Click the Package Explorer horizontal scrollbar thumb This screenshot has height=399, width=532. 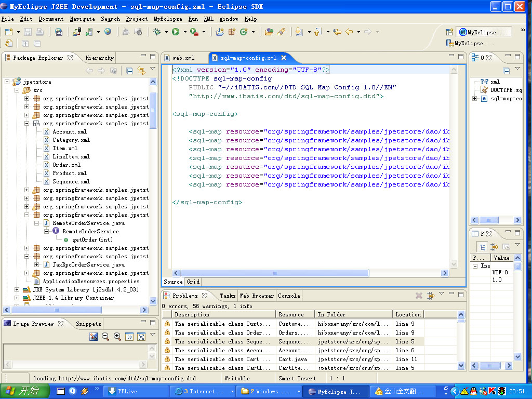point(57,310)
